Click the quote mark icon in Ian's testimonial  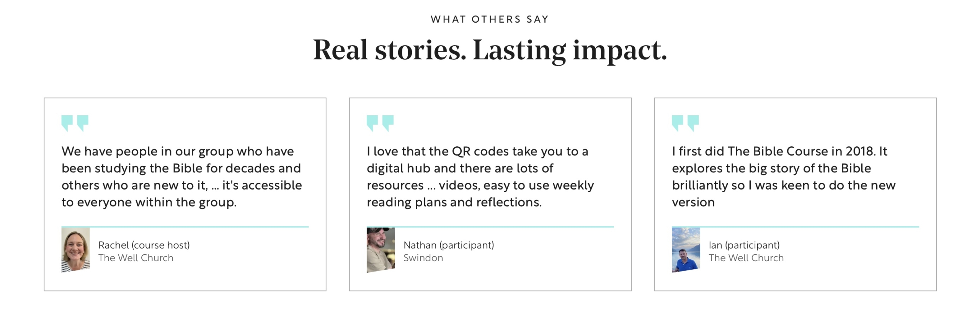[685, 123]
